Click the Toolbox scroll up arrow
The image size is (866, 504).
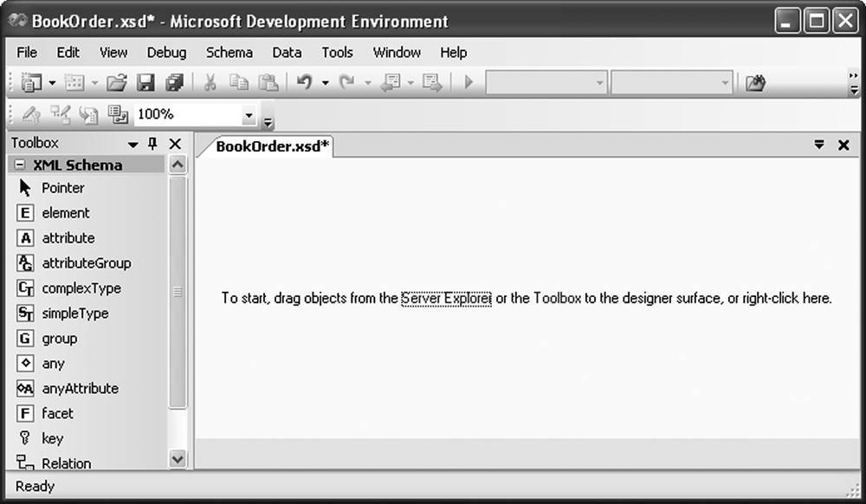point(178,165)
